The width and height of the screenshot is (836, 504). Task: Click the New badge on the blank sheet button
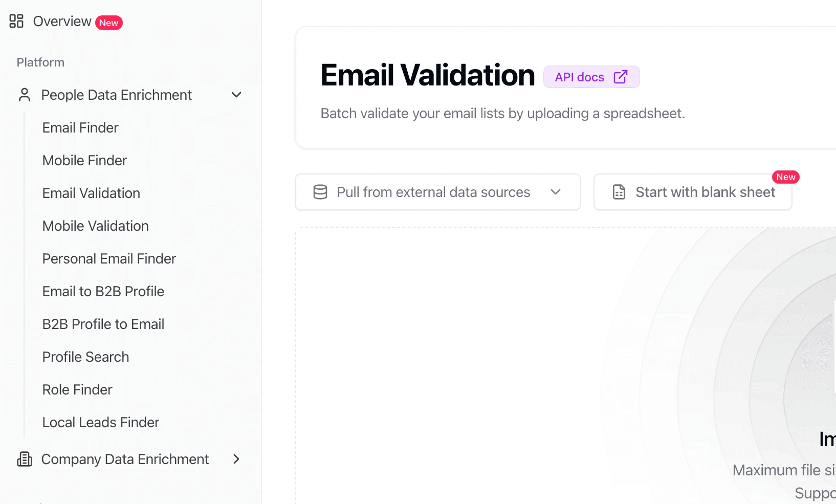pos(785,177)
